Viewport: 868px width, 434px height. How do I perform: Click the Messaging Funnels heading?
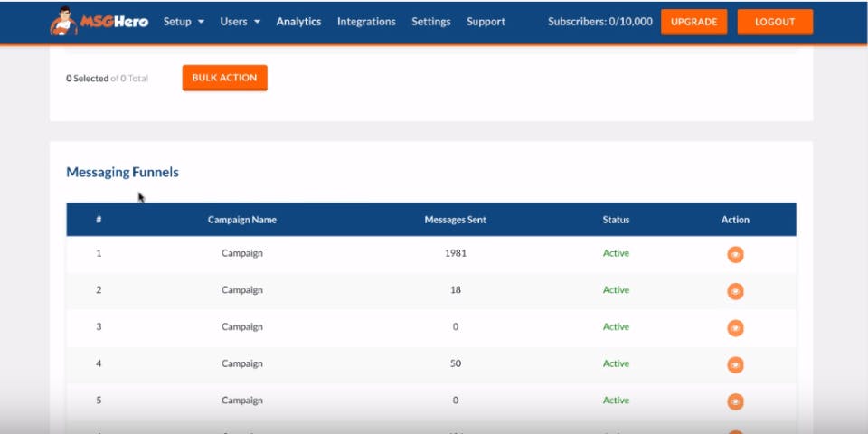(x=122, y=172)
